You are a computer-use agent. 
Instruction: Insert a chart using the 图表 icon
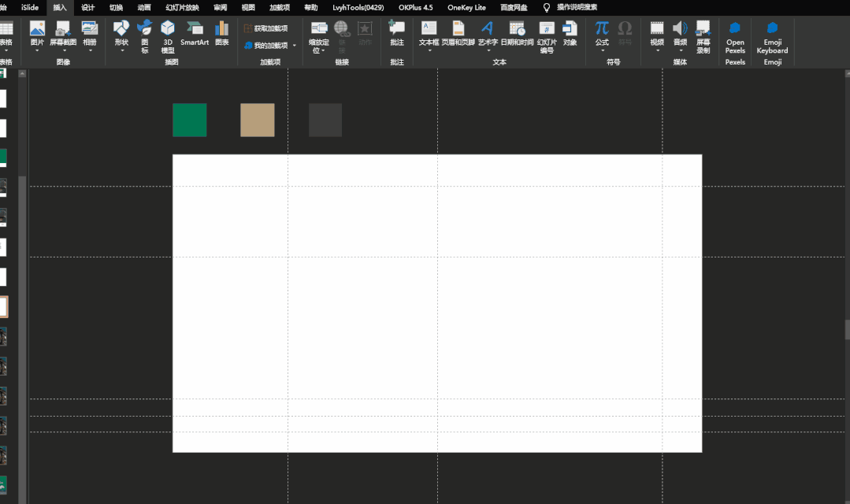coord(221,33)
